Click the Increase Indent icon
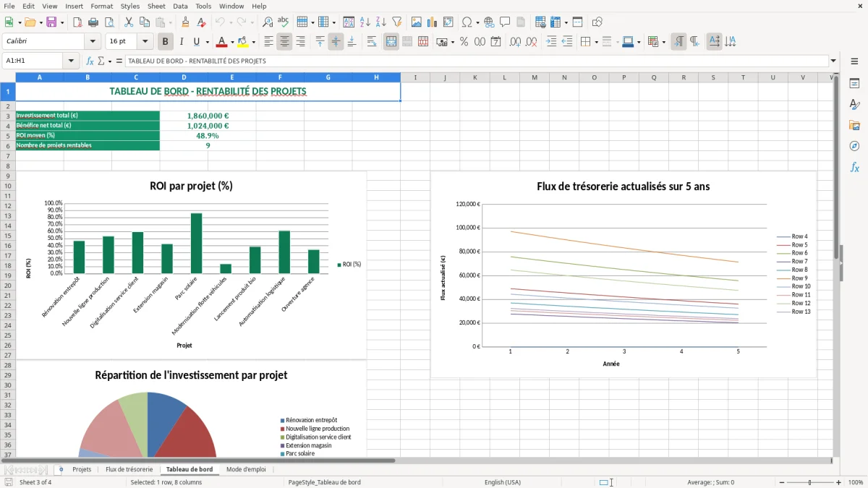The image size is (868, 488). tap(551, 42)
